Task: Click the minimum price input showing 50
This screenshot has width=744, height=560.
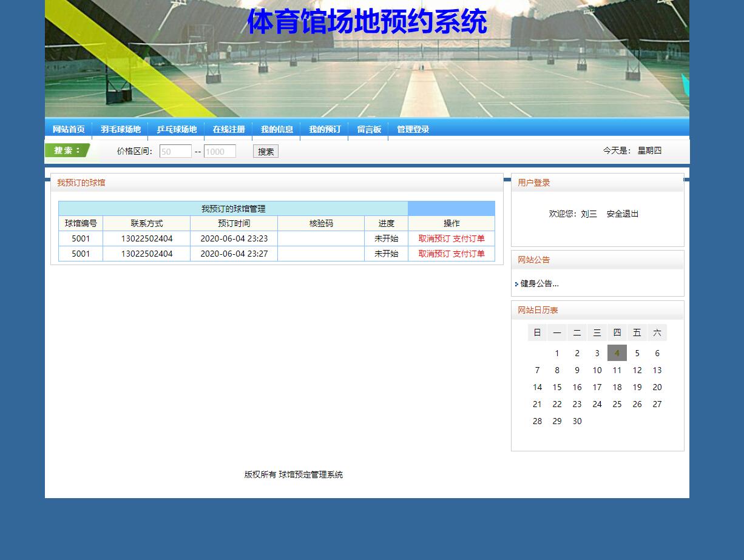Action: [175, 151]
